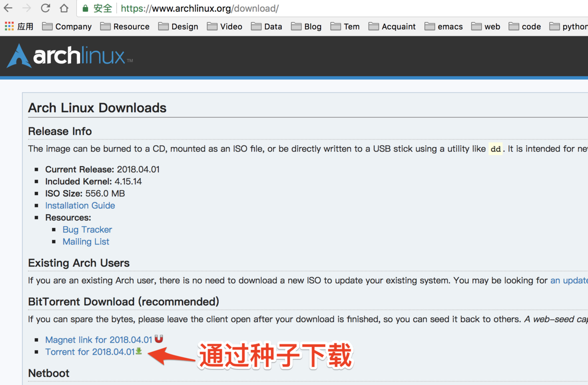Open the Bug Tracker link
The image size is (588, 385).
[x=87, y=229]
